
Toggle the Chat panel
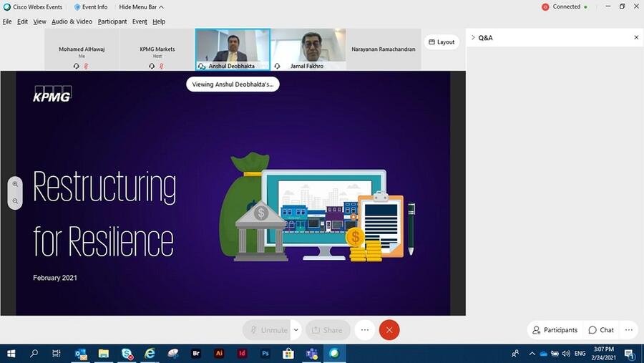point(601,330)
